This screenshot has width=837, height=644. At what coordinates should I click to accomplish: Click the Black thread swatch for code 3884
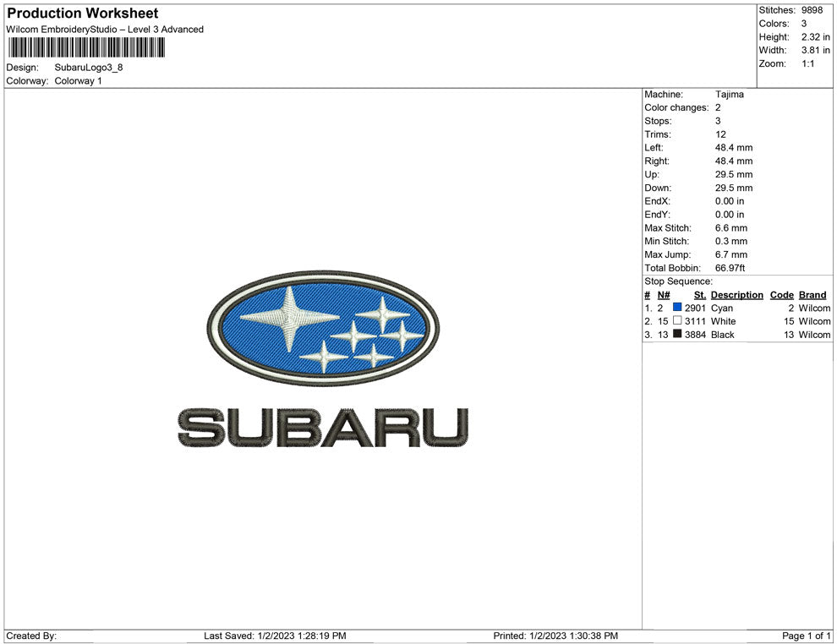click(678, 335)
